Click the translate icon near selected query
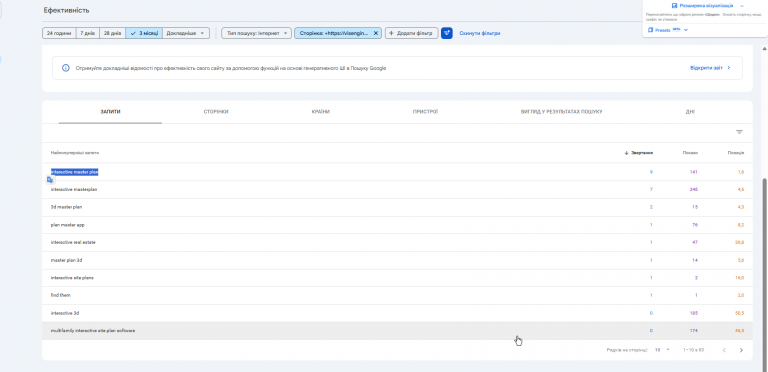The width and height of the screenshot is (768, 372). [49, 180]
